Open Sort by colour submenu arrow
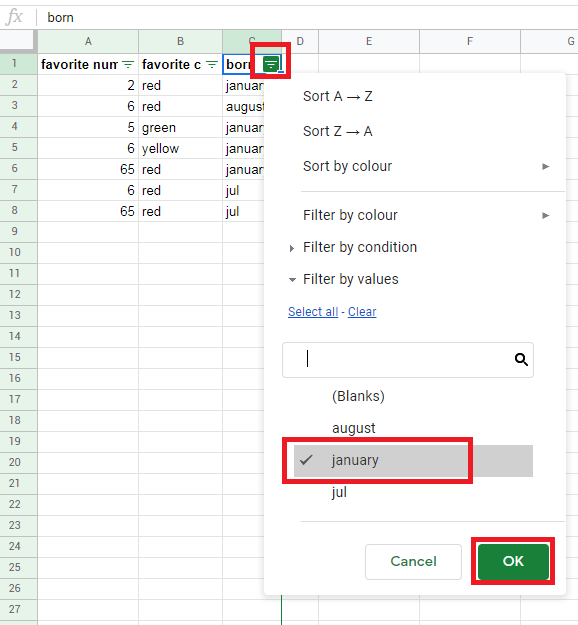Image resolution: width=578 pixels, height=625 pixels. pyautogui.click(x=546, y=167)
